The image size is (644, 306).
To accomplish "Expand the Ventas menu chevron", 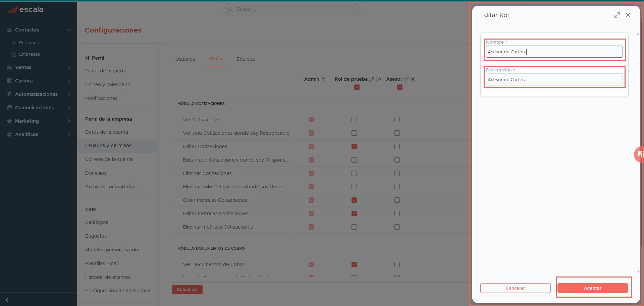I will 69,67.
